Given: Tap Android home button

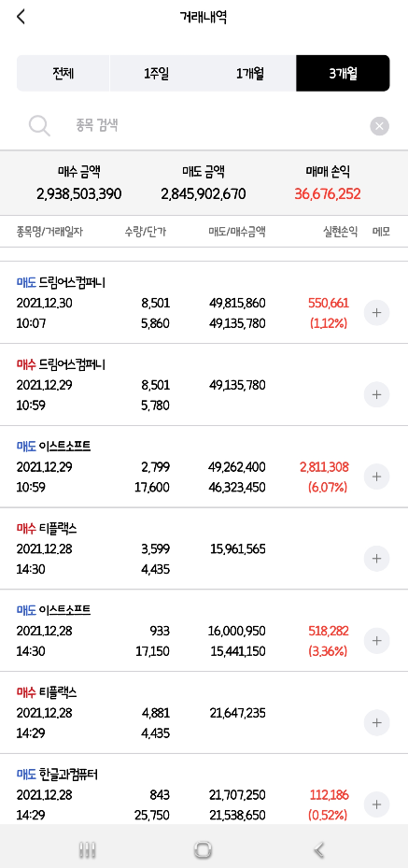Looking at the screenshot, I should [204, 849].
